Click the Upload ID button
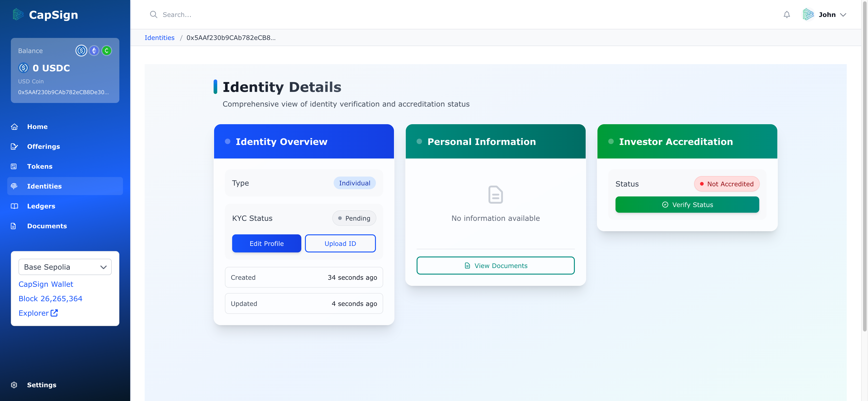The height and width of the screenshot is (401, 868). [x=340, y=243]
